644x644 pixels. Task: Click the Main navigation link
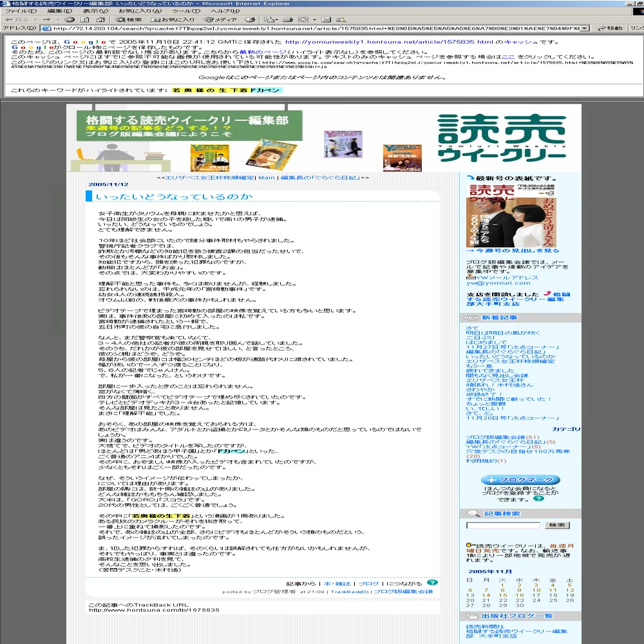click(266, 178)
